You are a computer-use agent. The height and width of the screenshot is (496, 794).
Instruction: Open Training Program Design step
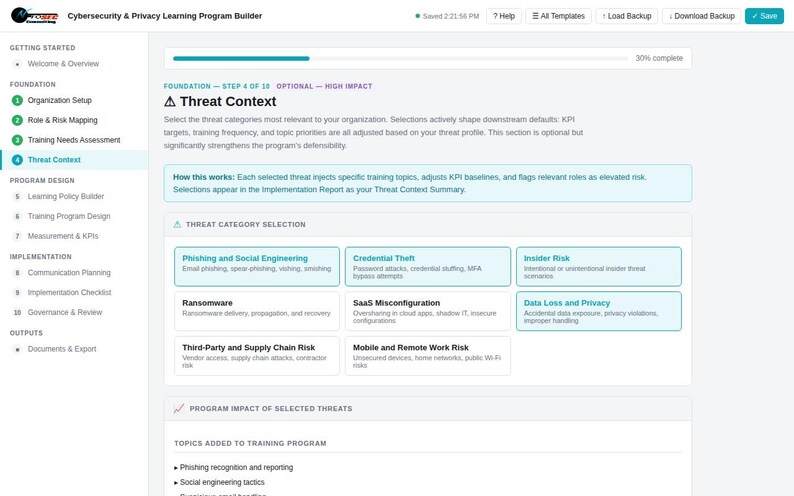[74, 216]
